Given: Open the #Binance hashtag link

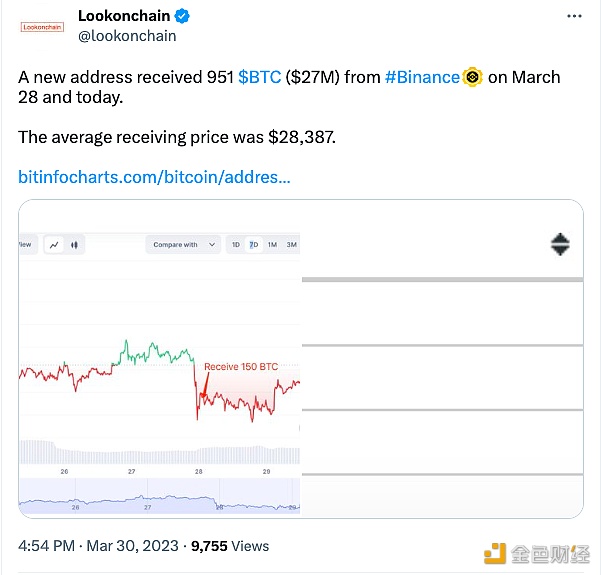Looking at the screenshot, I should 422,77.
